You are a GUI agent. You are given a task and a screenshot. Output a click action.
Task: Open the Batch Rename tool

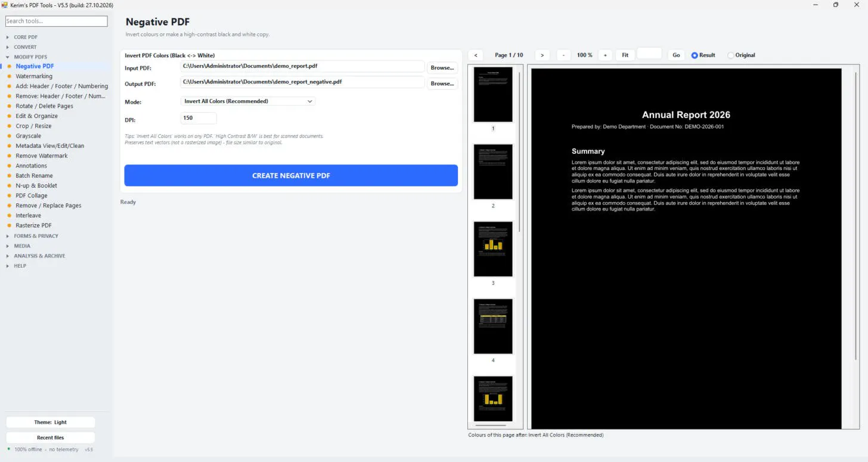34,176
